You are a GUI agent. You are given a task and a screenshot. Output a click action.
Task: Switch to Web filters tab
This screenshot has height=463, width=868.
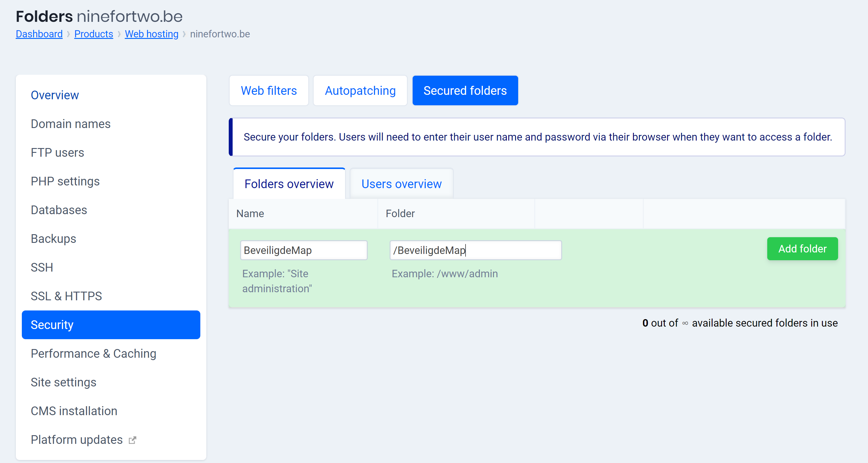pos(269,91)
